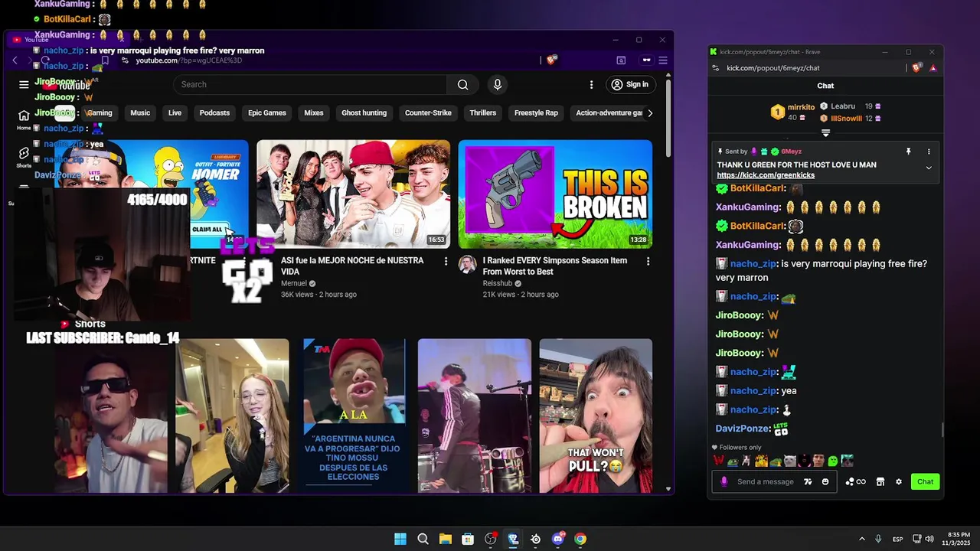The image size is (980, 551).
Task: Open pinned message three-dot options
Action: 929,152
